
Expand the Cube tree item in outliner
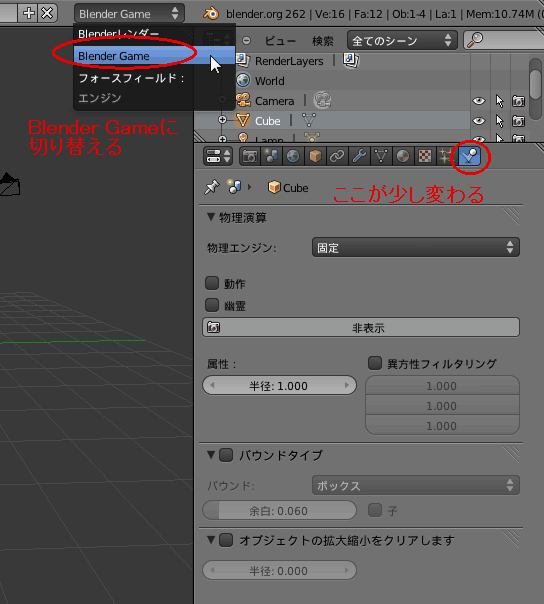(222, 120)
